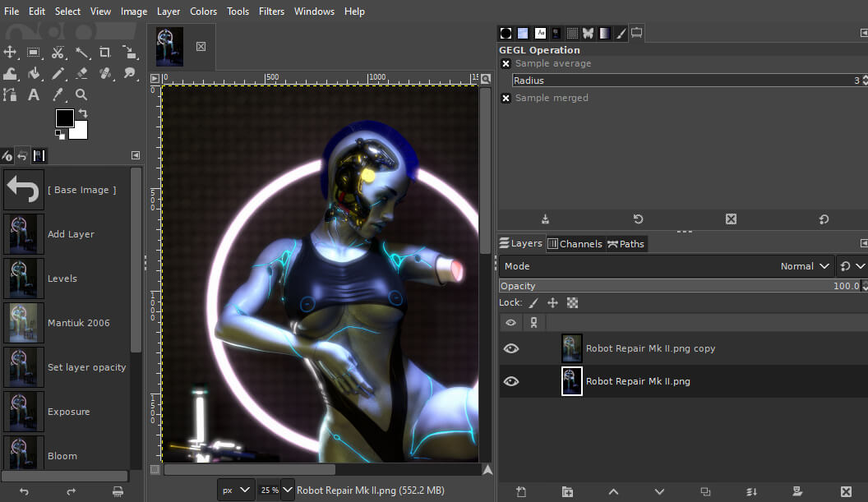Select the Crop tool
This screenshot has width=868, height=502.
point(105,53)
